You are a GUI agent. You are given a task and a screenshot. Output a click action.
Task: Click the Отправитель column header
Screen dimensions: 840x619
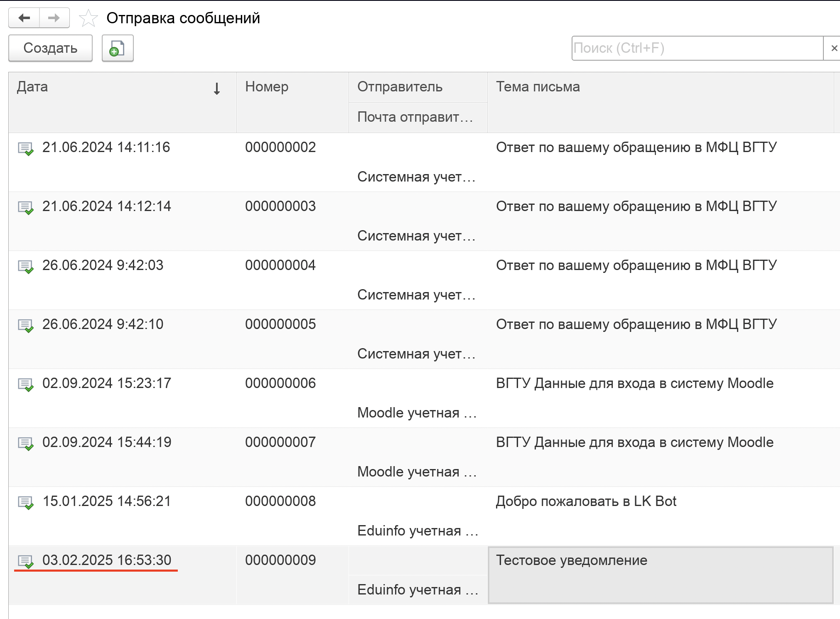click(400, 87)
